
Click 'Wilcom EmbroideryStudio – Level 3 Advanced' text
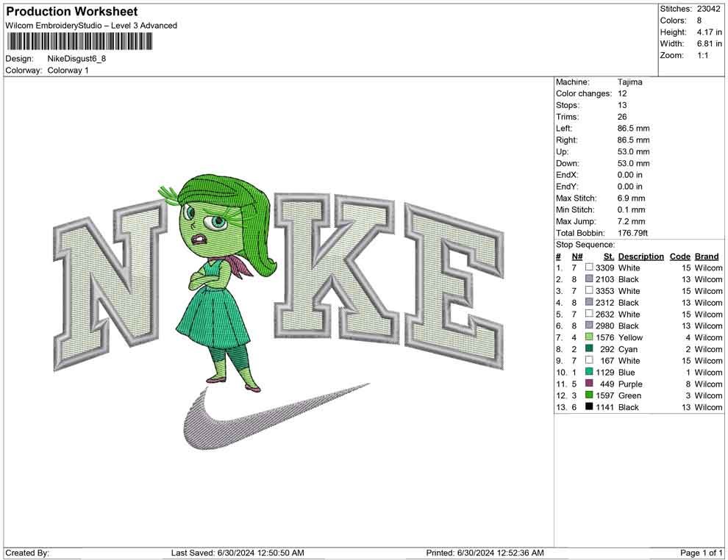[x=91, y=26]
